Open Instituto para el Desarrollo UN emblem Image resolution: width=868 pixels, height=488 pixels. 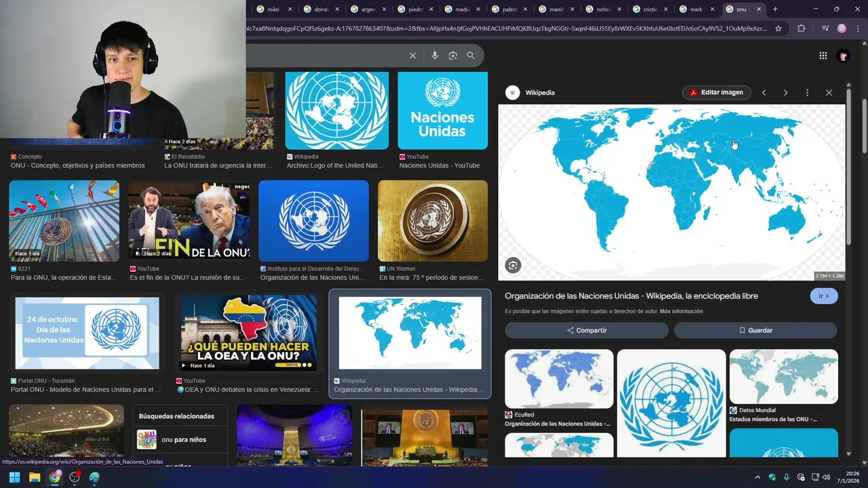(313, 221)
